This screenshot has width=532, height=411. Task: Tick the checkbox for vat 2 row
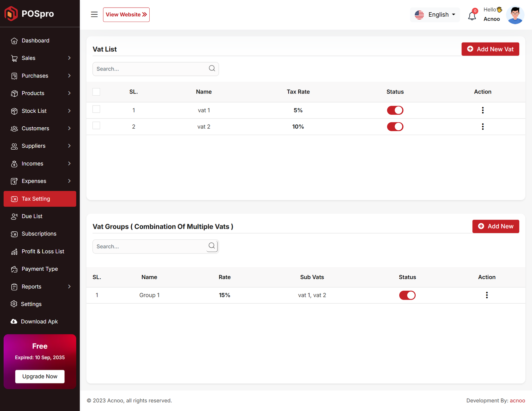click(96, 126)
